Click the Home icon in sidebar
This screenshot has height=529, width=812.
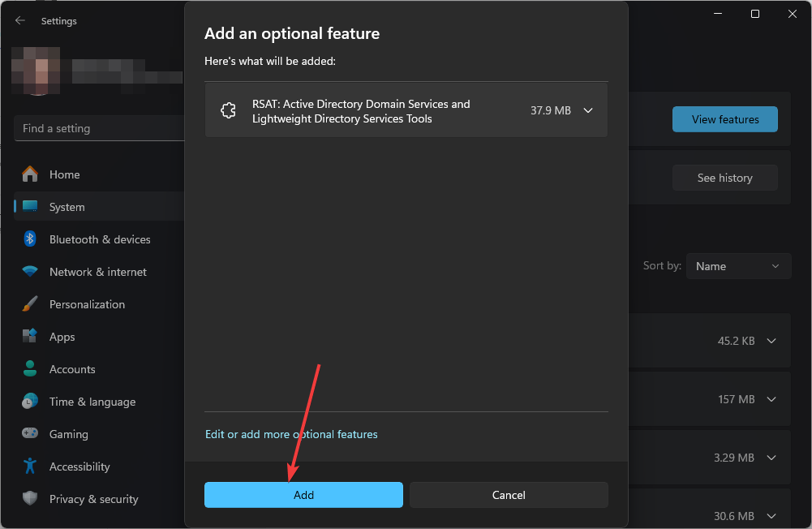[x=30, y=174]
